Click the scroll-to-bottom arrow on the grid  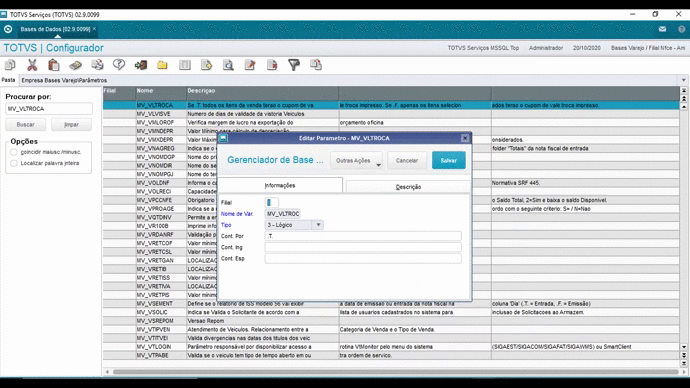click(x=684, y=363)
